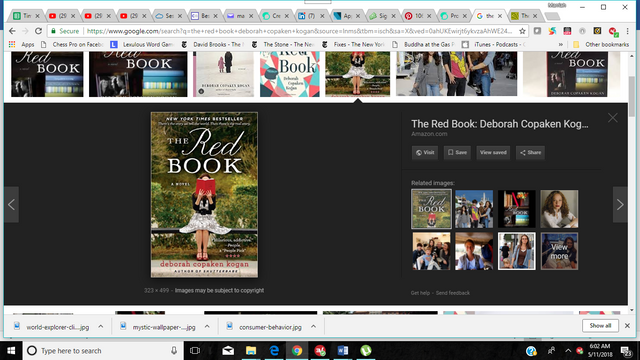Screen dimensions: 640x360
Task: Select related image of group on street
Action: (x=474, y=209)
